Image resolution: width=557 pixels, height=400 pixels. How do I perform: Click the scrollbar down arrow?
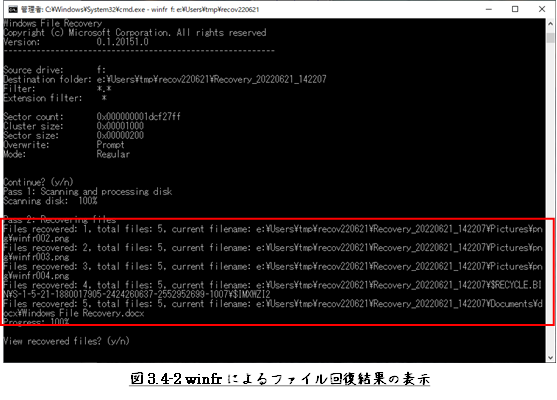point(551,358)
